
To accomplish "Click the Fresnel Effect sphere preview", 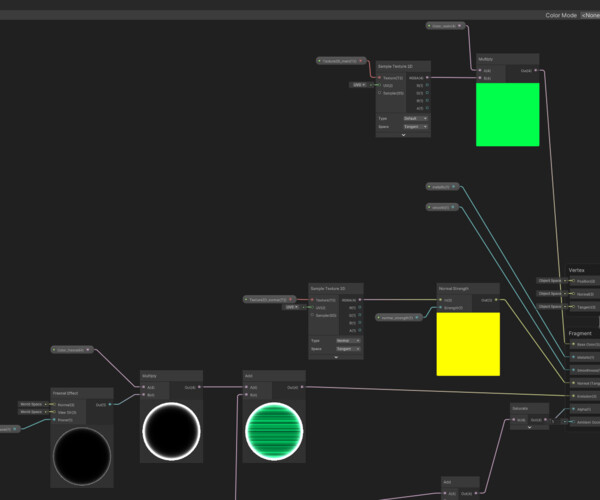I will coord(82,456).
